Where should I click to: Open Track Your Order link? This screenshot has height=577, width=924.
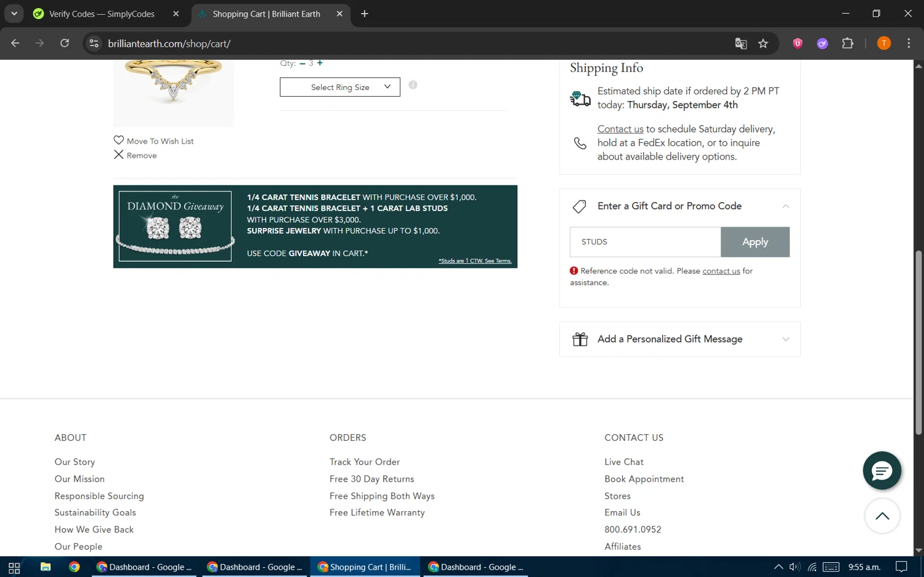[x=365, y=462]
